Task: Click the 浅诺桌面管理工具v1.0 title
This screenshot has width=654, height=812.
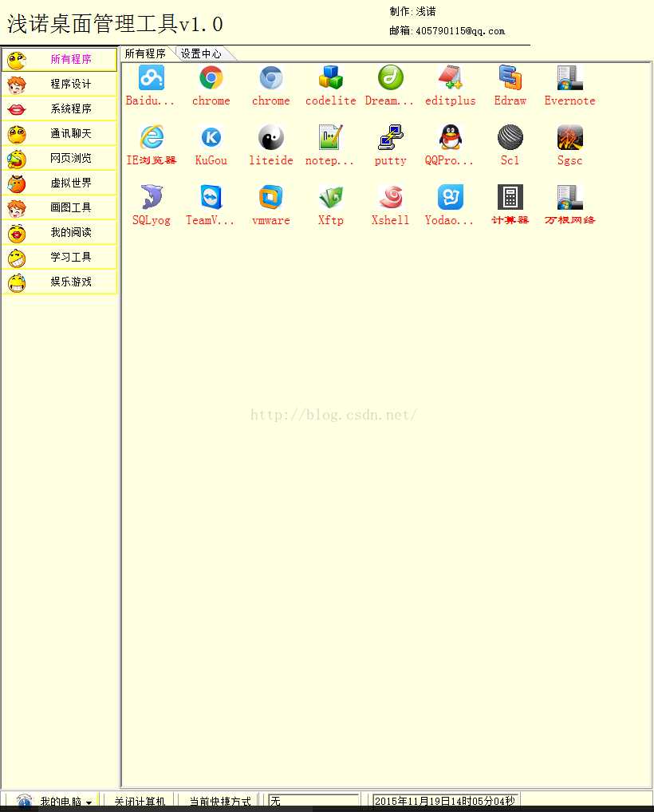Action: tap(115, 25)
